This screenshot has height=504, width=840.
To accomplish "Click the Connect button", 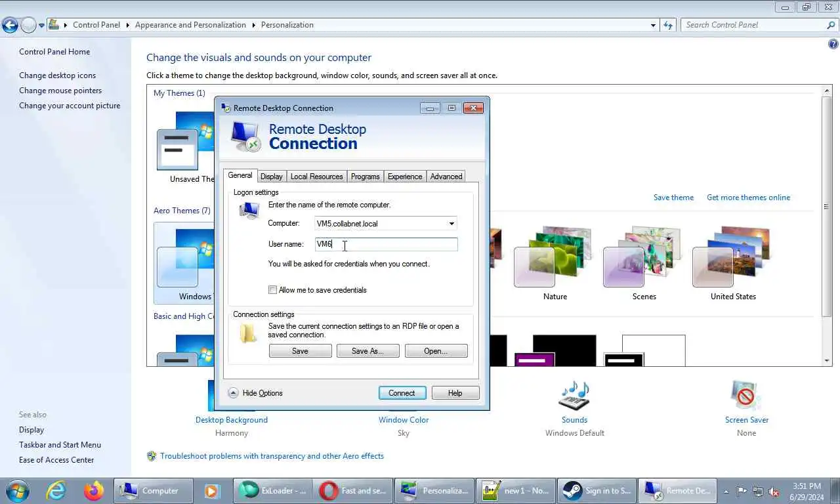I will (x=402, y=393).
